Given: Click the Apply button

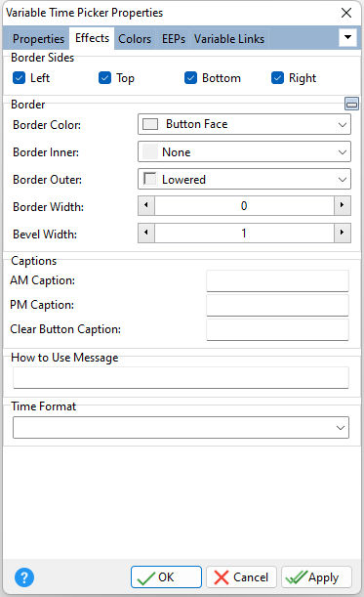Looking at the screenshot, I should (x=316, y=577).
